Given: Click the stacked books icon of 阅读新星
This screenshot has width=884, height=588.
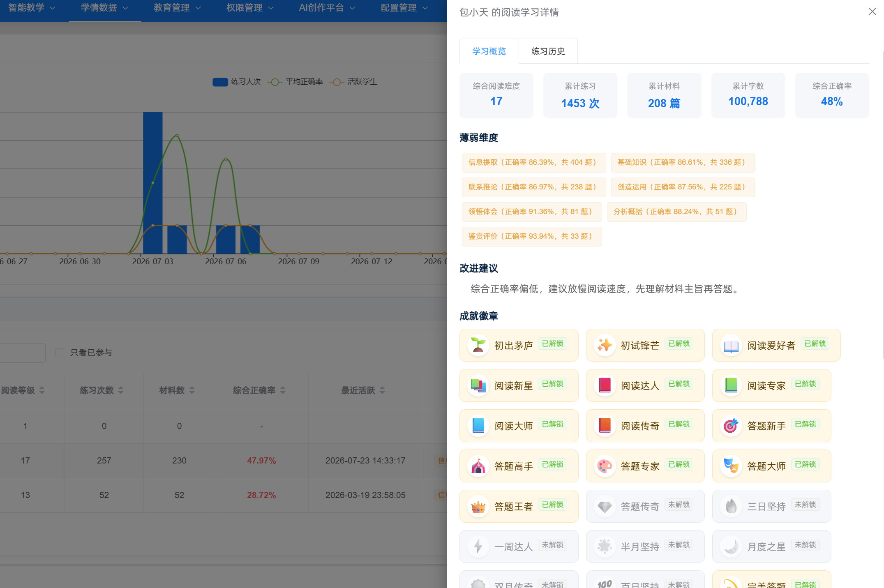Looking at the screenshot, I should tap(478, 385).
